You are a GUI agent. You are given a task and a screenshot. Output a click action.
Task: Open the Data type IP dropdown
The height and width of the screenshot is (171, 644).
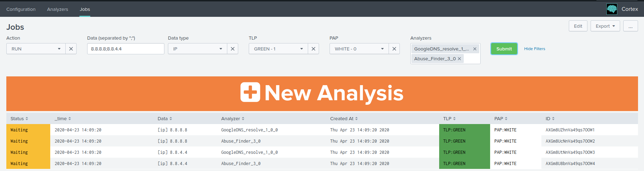pyautogui.click(x=198, y=49)
